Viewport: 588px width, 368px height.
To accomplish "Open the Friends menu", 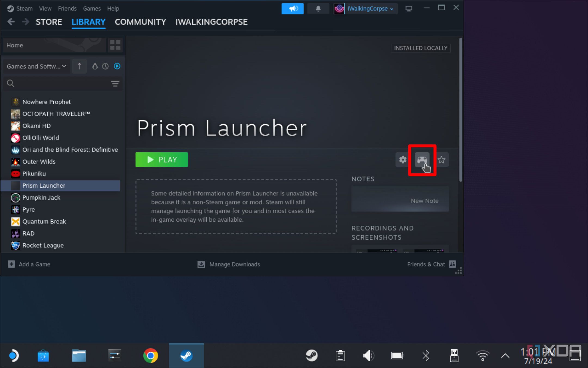I will (67, 8).
